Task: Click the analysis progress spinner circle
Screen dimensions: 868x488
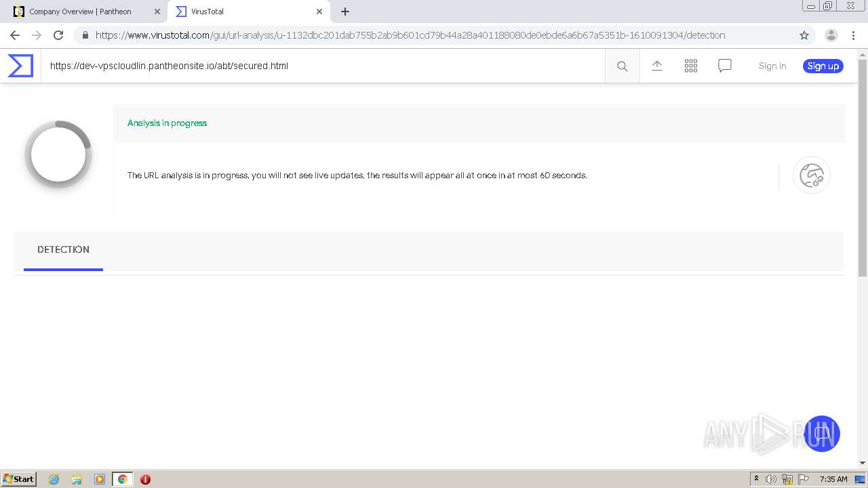Action: click(58, 155)
